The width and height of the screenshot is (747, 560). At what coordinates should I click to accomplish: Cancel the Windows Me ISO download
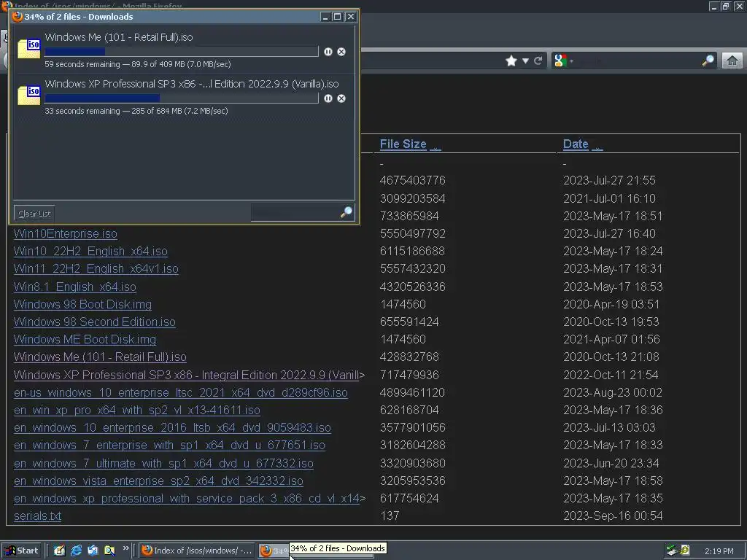click(341, 52)
